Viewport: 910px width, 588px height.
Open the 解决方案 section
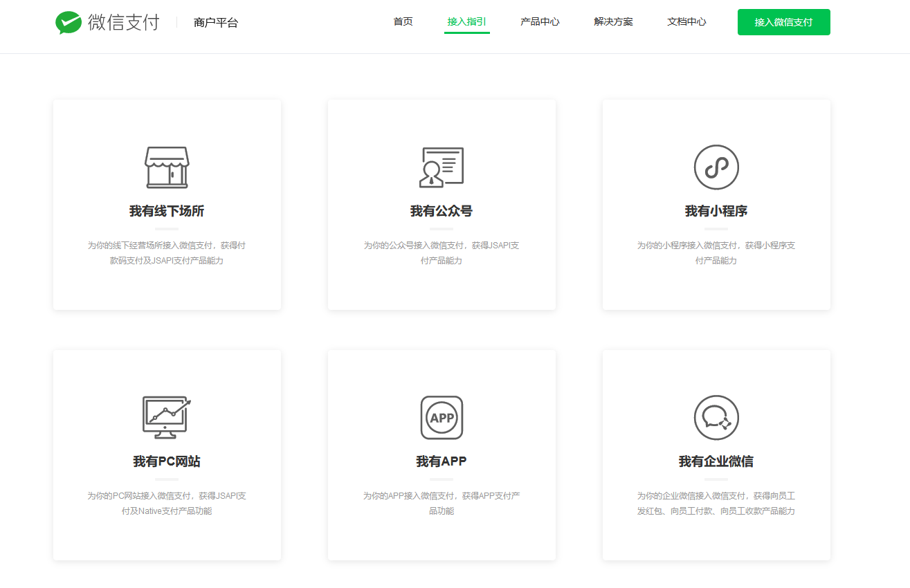coord(613,21)
